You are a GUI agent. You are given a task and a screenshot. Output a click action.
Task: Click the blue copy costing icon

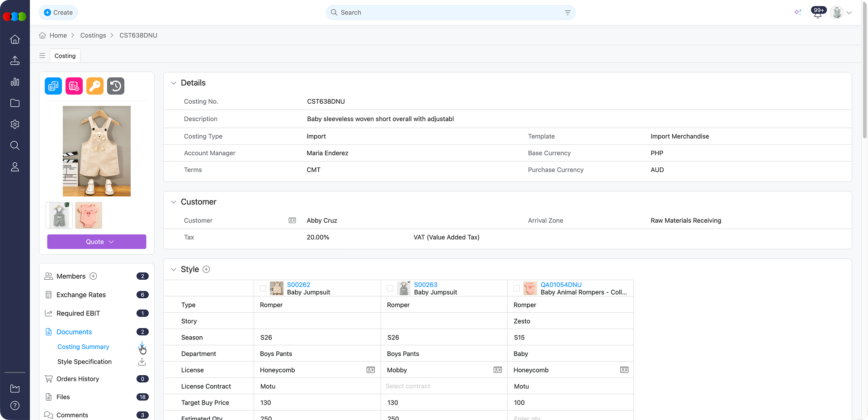pos(53,86)
